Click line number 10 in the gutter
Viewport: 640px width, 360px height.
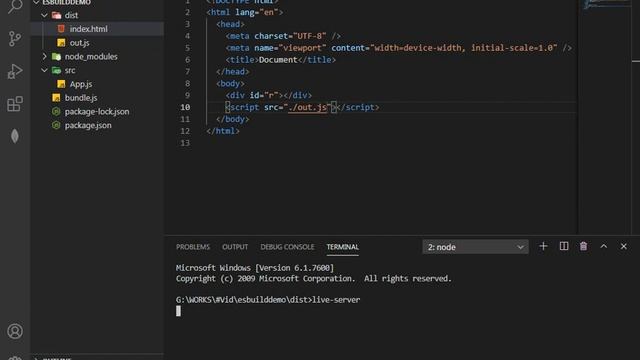(185, 107)
